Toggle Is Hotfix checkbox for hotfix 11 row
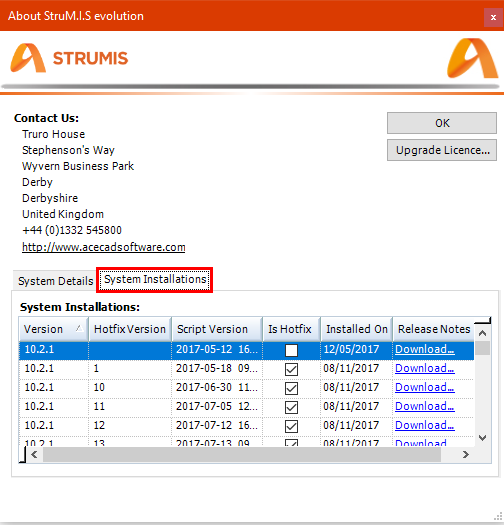The width and height of the screenshot is (504, 525). pos(291,407)
